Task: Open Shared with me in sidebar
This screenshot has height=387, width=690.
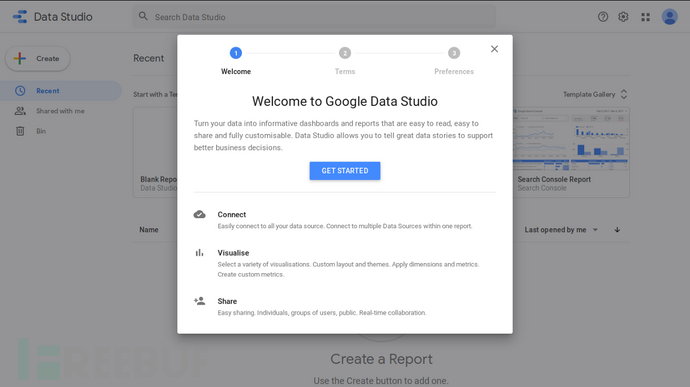Action: pos(60,111)
